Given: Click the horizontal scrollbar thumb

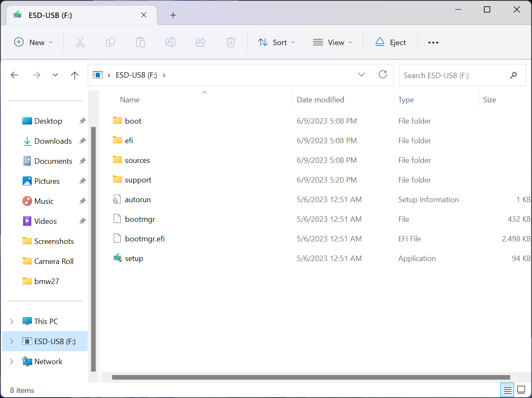Looking at the screenshot, I should pos(311,377).
